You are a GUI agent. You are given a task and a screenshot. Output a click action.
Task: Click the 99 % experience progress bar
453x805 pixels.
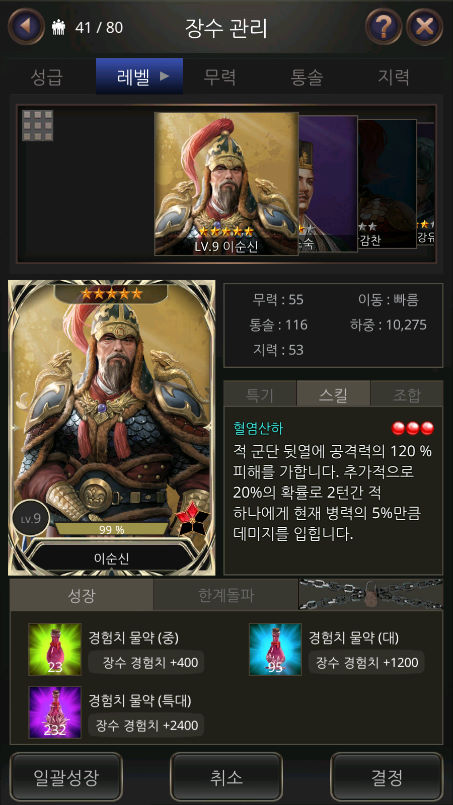112,529
